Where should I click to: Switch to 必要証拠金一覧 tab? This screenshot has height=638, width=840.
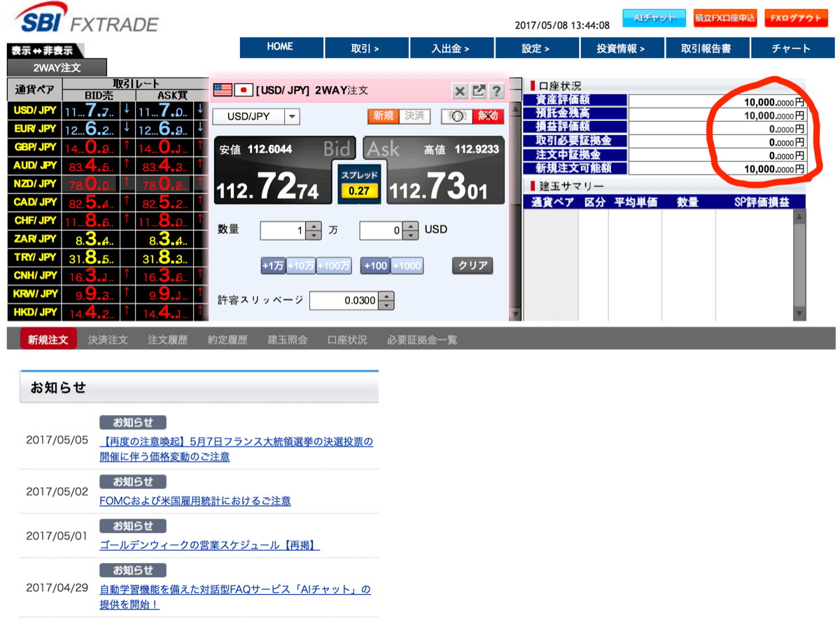click(x=422, y=340)
